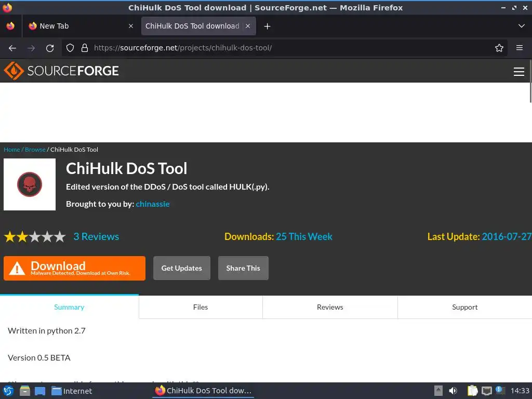Follow the Home breadcrumb link
This screenshot has height=399, width=532.
click(12, 149)
